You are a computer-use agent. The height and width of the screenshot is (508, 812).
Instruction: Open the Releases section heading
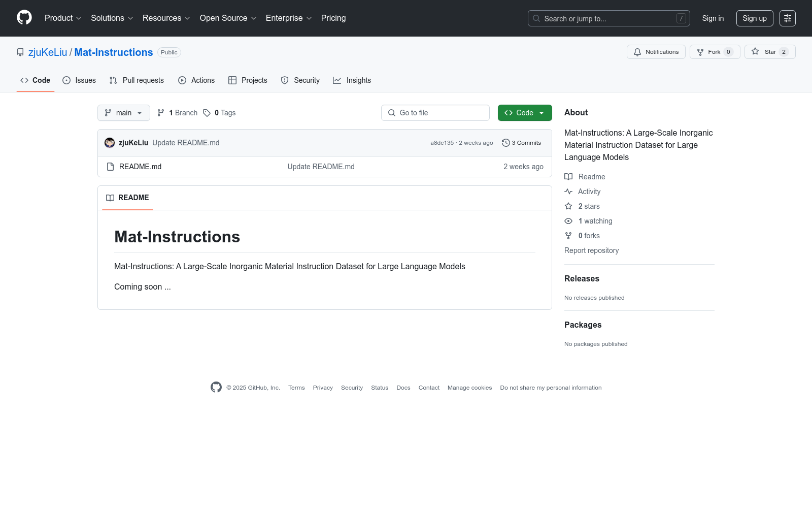click(582, 278)
